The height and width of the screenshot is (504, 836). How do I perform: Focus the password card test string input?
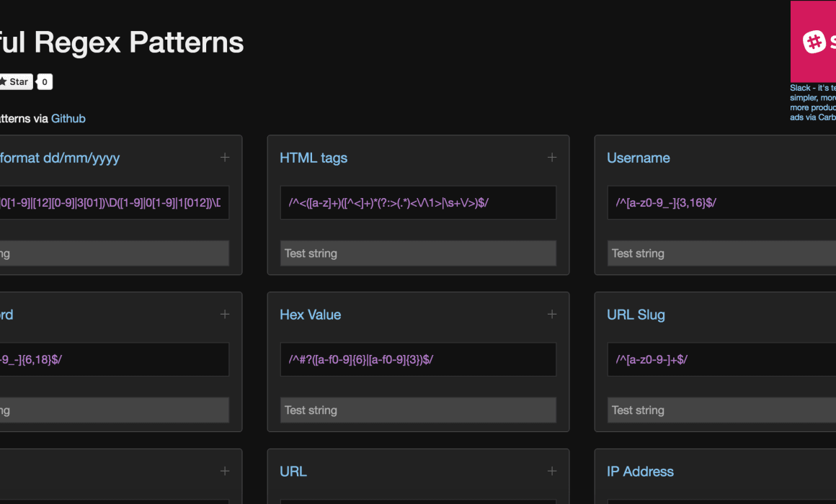[114, 410]
